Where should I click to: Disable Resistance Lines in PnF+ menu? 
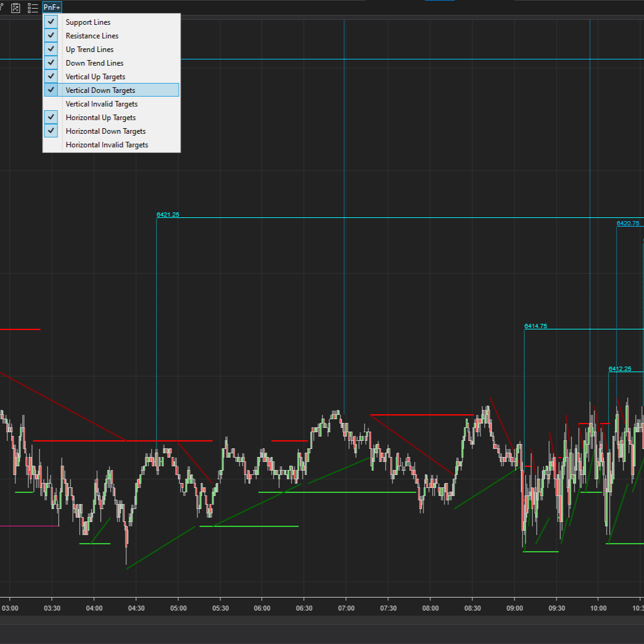click(92, 36)
